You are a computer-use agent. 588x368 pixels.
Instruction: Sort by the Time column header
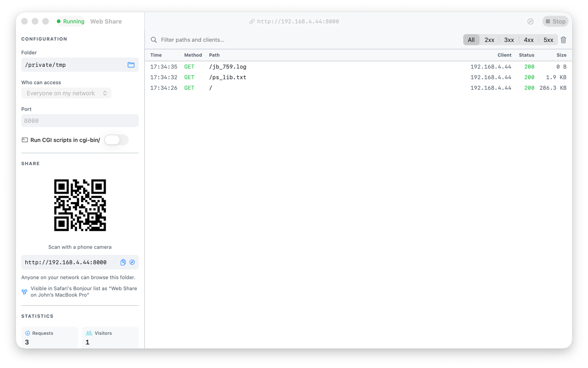pyautogui.click(x=156, y=55)
